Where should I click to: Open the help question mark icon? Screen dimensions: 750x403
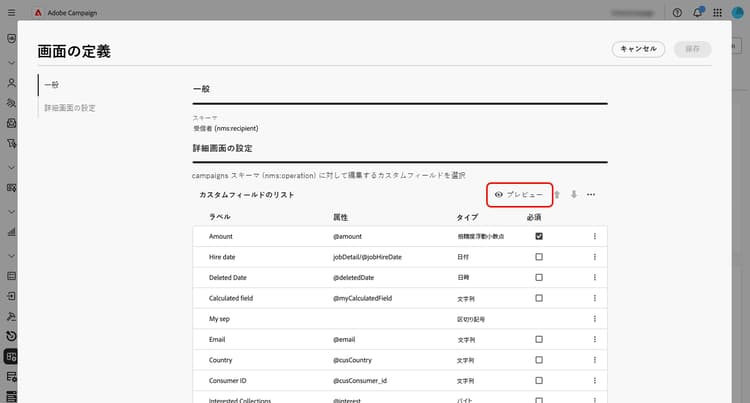point(677,13)
